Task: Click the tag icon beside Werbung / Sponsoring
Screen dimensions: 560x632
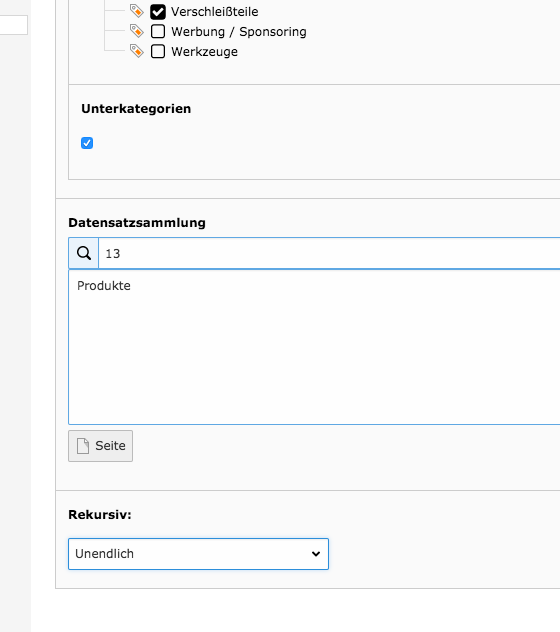Action: 137,31
